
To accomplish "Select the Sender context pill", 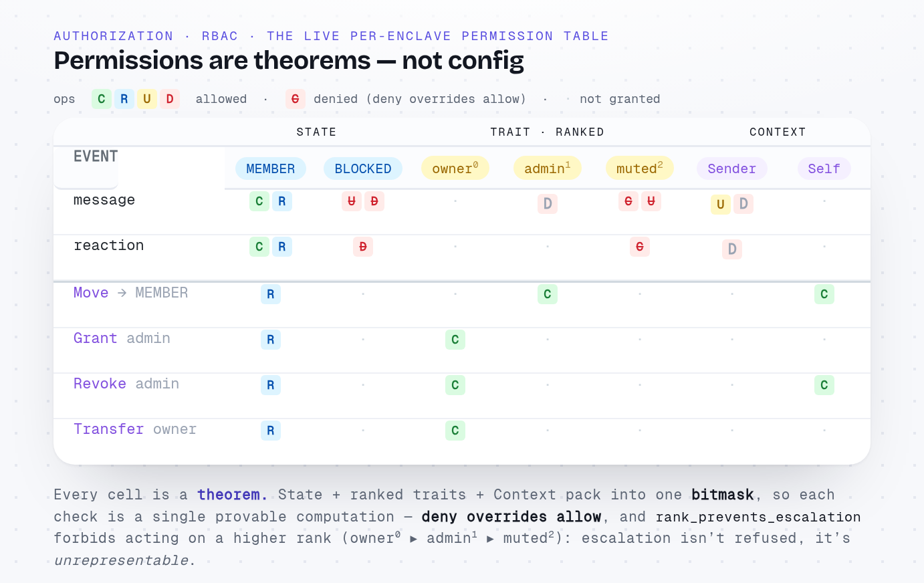I will tap(732, 168).
